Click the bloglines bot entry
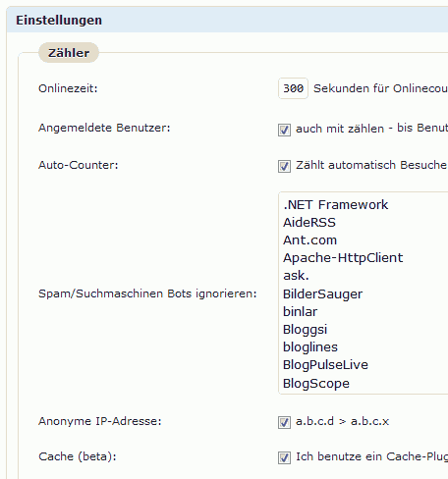This screenshot has width=448, height=479. (310, 347)
